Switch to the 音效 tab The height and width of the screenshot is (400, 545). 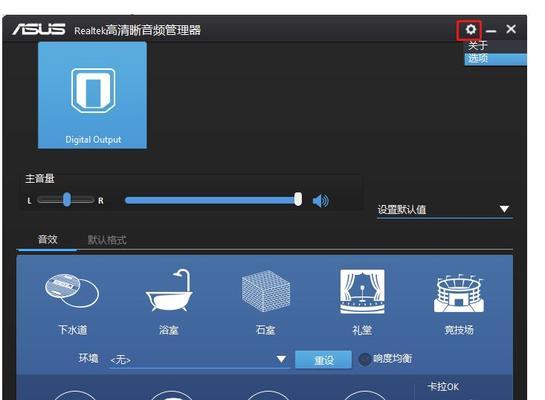[47, 239]
